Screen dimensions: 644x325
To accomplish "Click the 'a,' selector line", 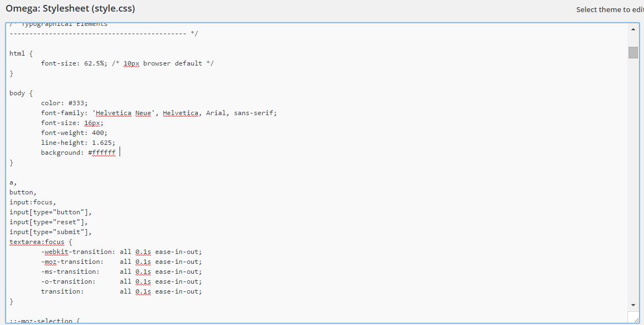I will tap(13, 182).
